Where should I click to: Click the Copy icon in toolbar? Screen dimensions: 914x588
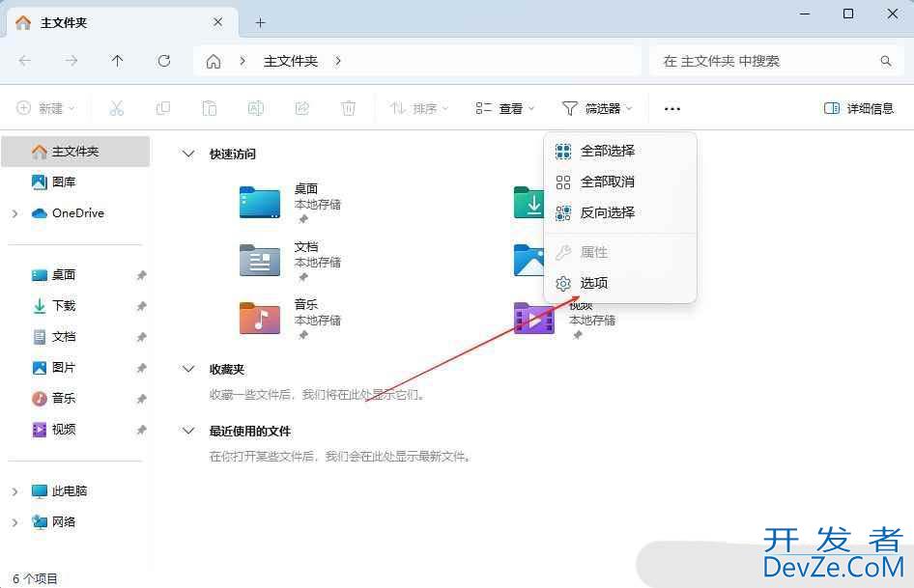[163, 108]
